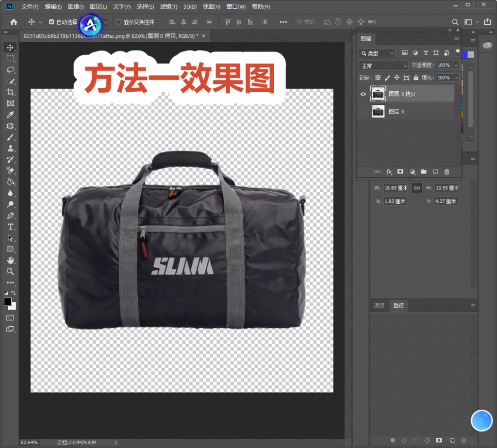Select the Rectangular Marquee tool

[x=10, y=59]
